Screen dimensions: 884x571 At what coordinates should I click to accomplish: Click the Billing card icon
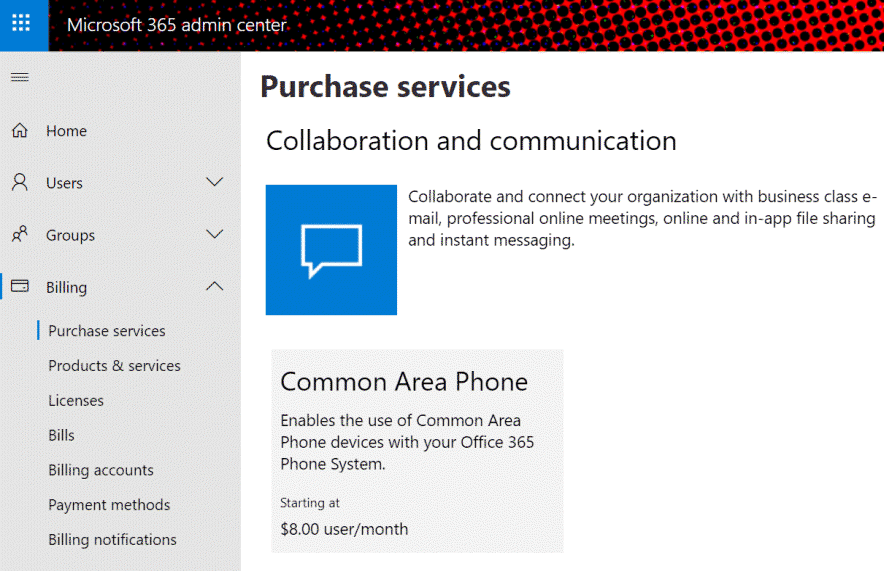coord(20,286)
